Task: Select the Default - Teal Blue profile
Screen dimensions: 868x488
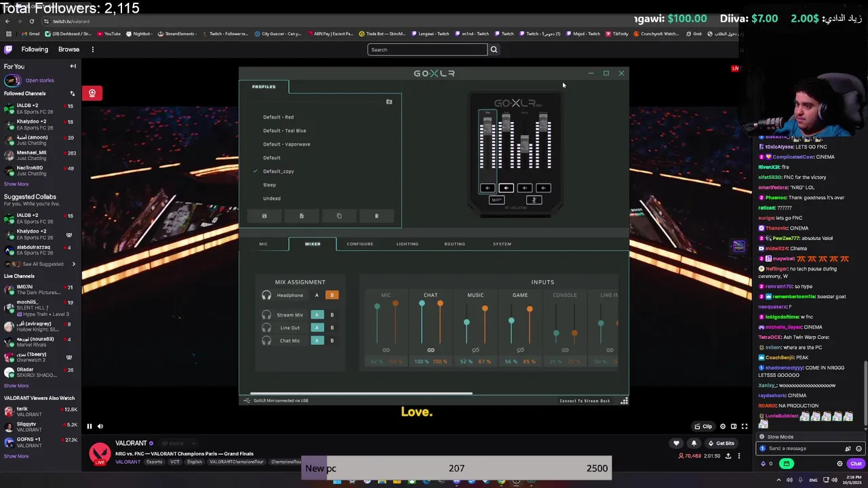Action: click(x=284, y=131)
